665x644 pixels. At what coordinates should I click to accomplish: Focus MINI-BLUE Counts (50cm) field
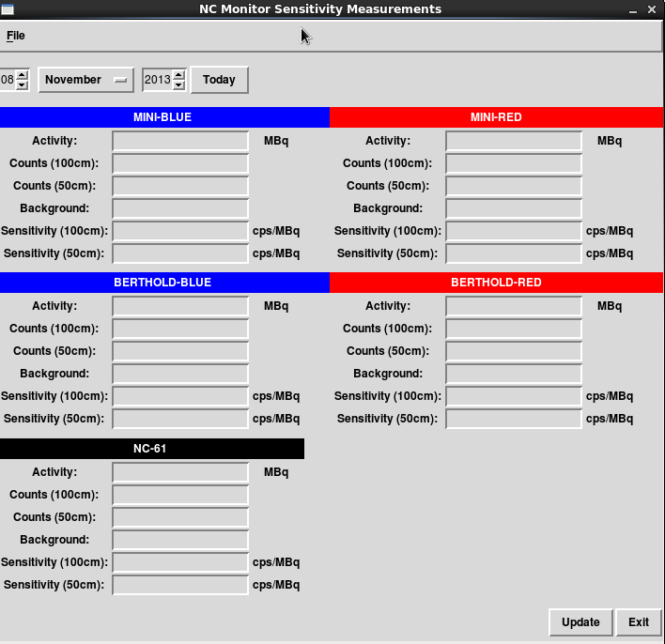tap(180, 186)
